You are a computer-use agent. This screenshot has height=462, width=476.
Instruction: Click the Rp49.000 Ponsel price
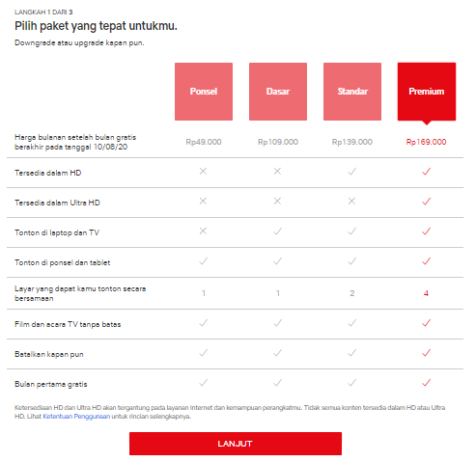point(204,142)
